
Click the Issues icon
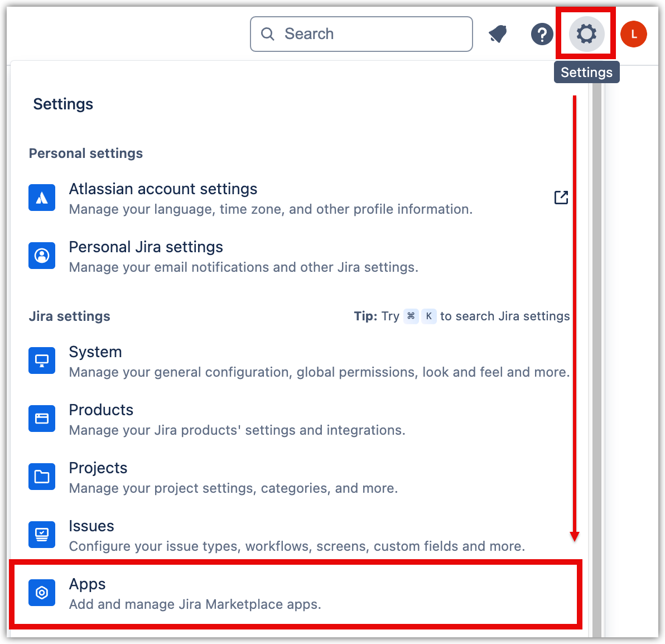click(x=42, y=535)
